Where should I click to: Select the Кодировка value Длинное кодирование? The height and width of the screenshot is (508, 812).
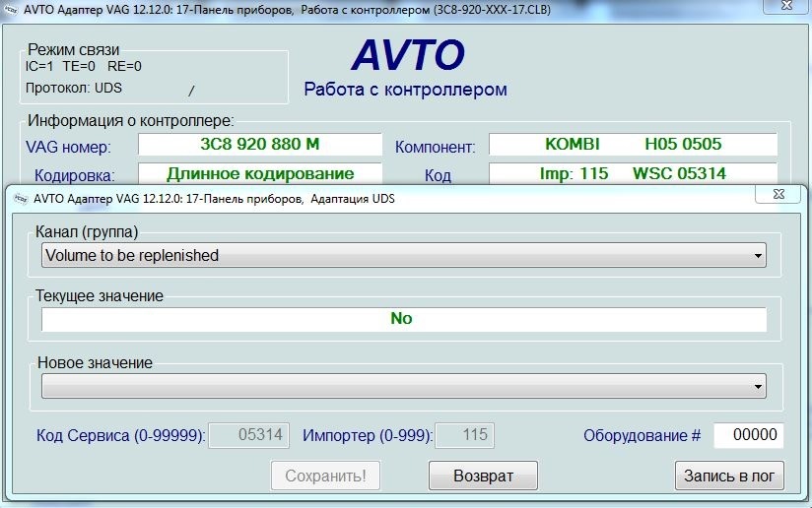tap(260, 174)
